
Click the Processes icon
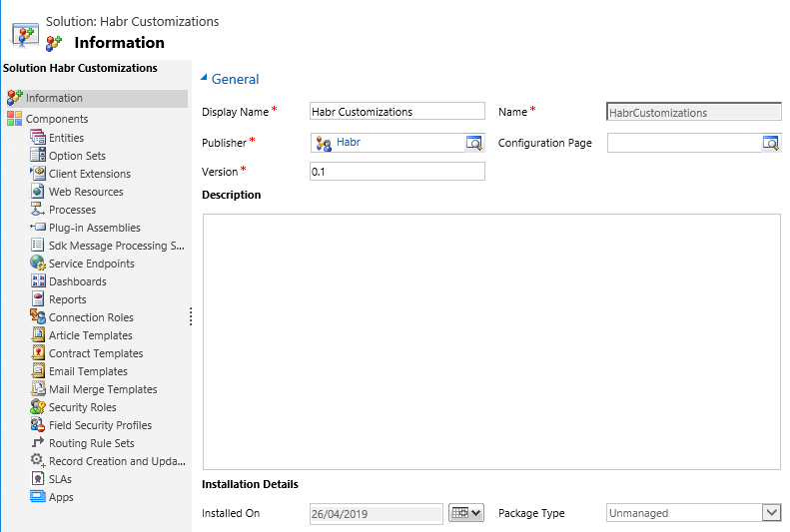point(38,209)
